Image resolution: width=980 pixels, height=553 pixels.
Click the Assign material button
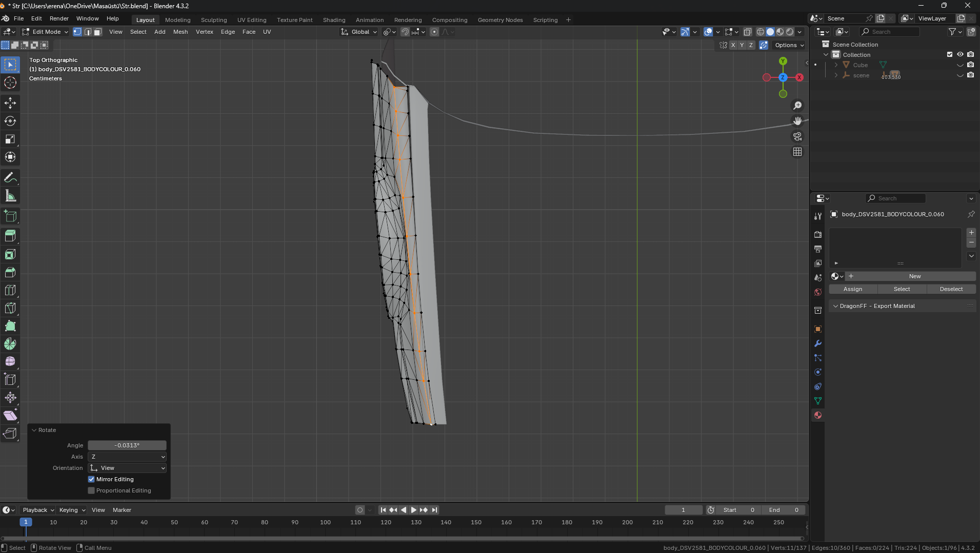point(853,289)
